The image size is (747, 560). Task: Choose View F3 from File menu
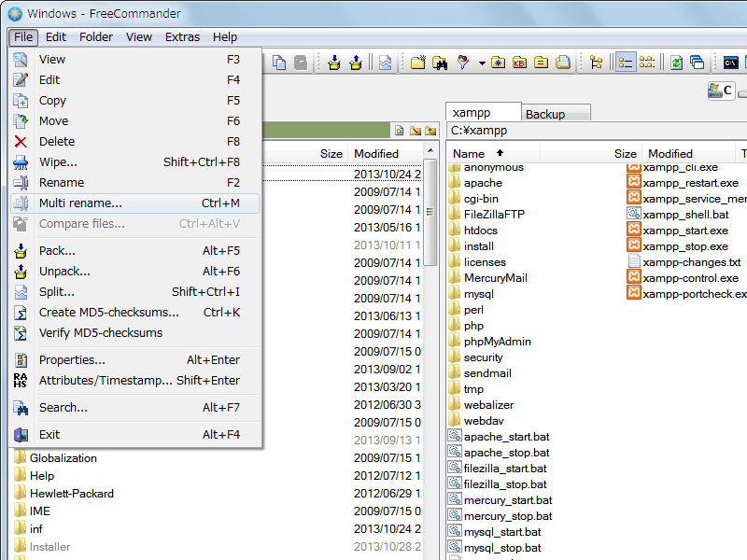(x=135, y=60)
